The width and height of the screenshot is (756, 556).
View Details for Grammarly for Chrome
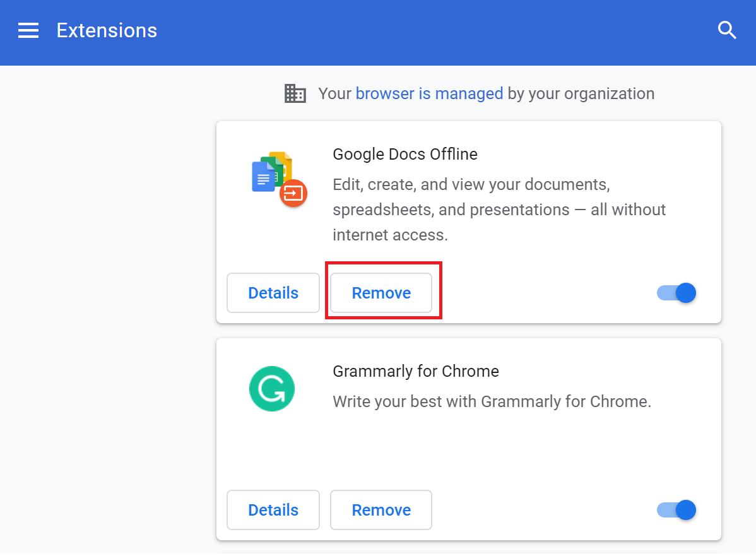coord(273,510)
